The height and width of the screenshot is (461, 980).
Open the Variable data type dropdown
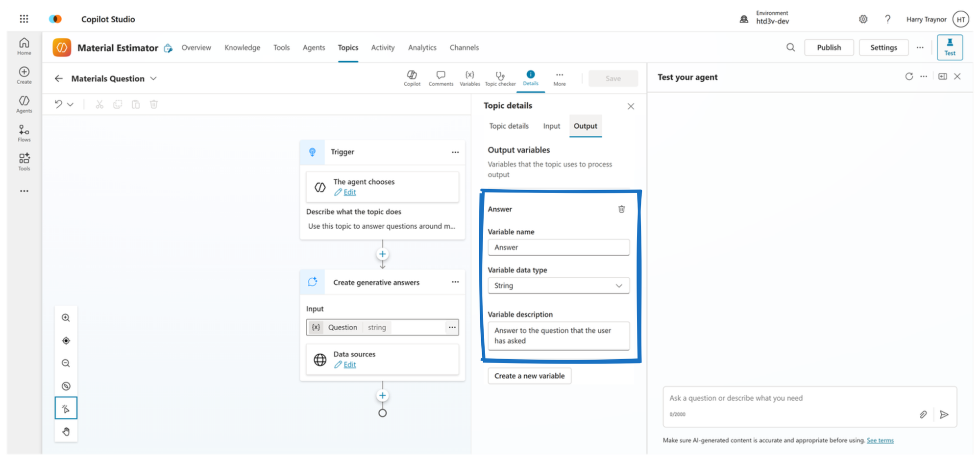(559, 286)
